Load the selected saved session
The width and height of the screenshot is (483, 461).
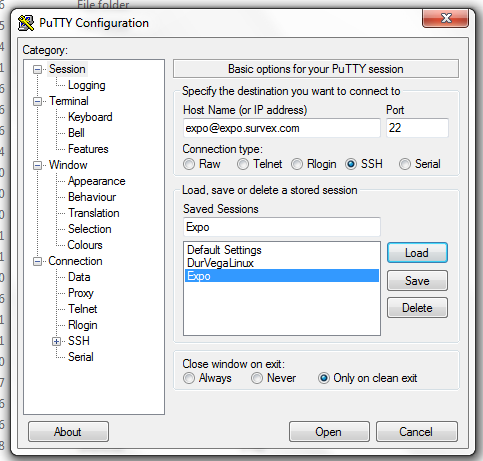pyautogui.click(x=417, y=253)
